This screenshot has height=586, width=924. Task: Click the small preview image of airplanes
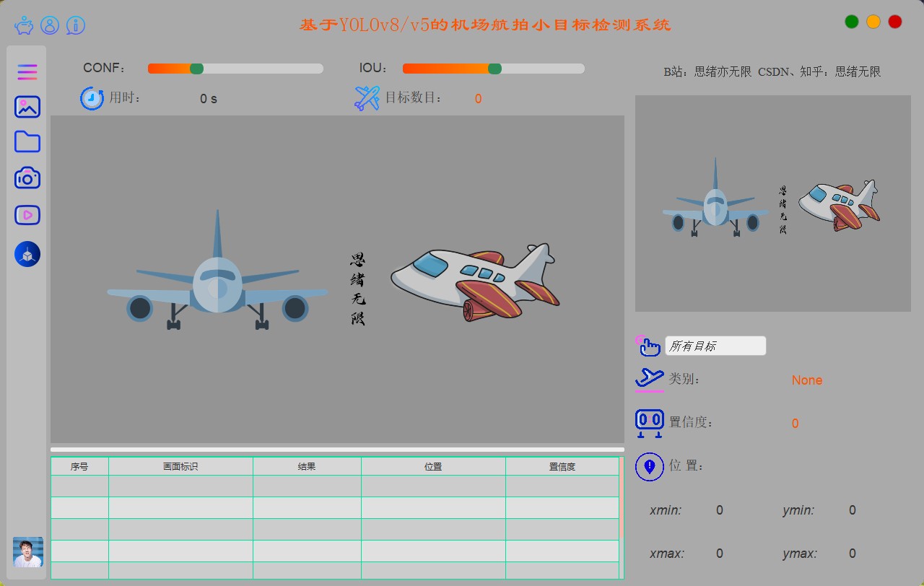[x=773, y=204]
